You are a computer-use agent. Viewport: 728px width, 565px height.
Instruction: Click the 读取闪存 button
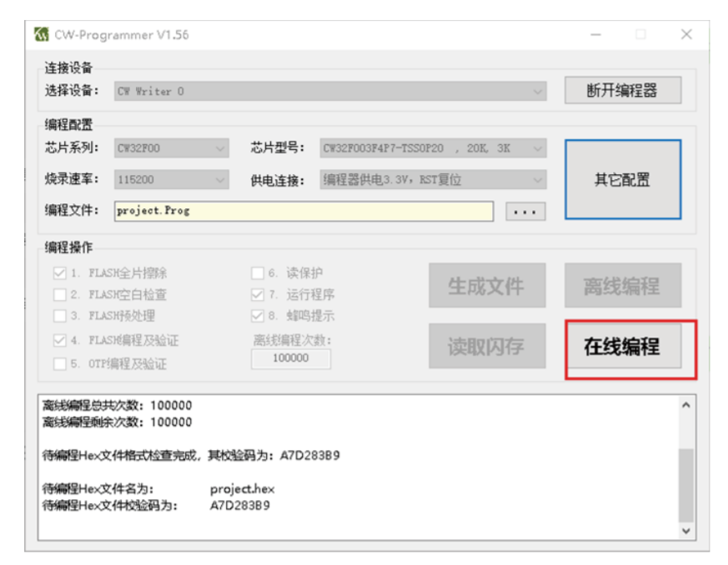point(487,346)
